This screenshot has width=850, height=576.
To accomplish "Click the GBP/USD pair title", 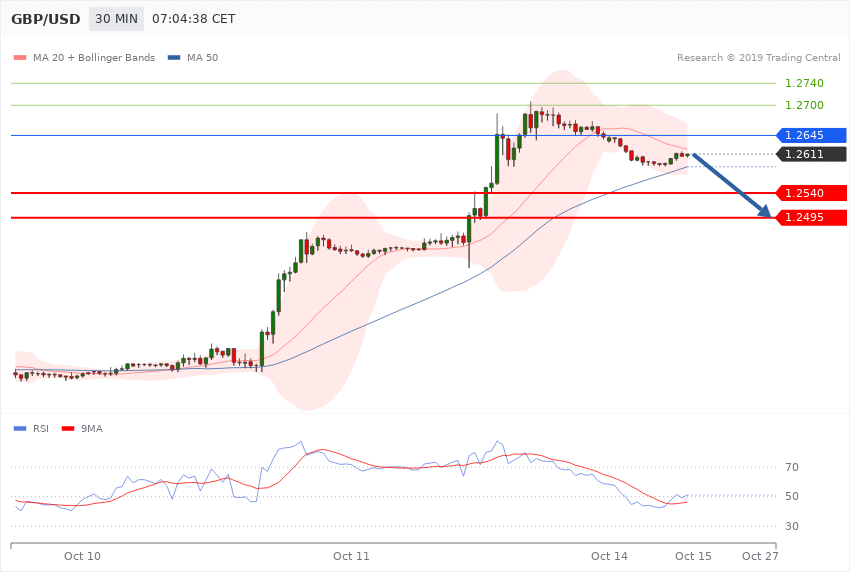I will (x=46, y=19).
